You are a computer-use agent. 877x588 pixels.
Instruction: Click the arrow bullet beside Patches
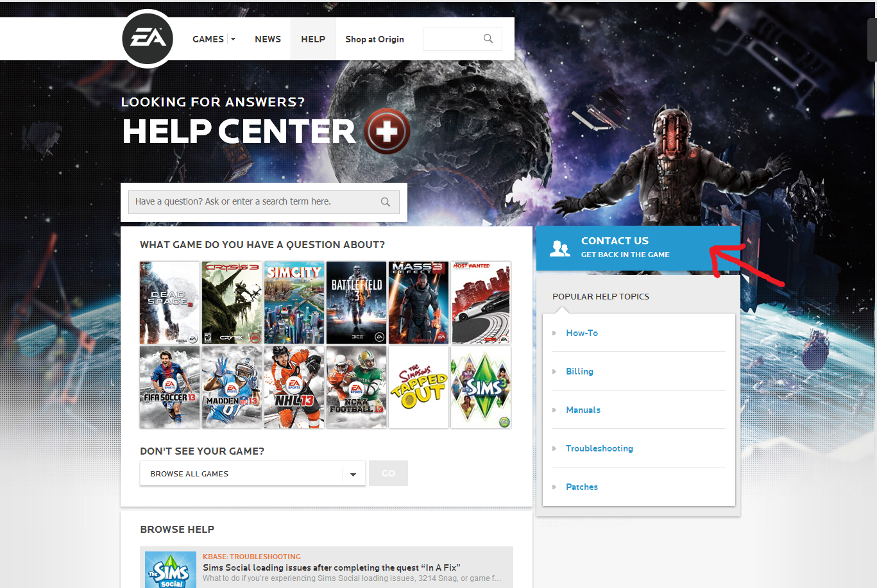[554, 487]
